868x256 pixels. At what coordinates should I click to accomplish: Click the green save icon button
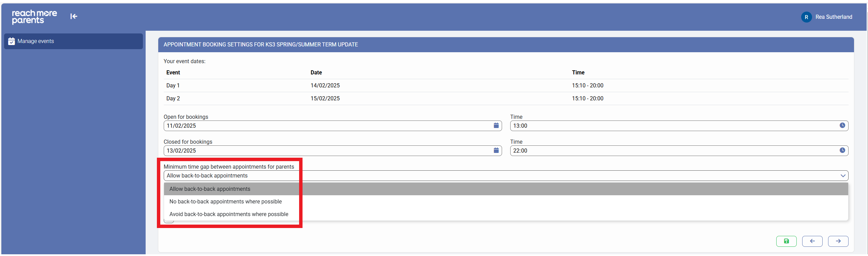(786, 241)
